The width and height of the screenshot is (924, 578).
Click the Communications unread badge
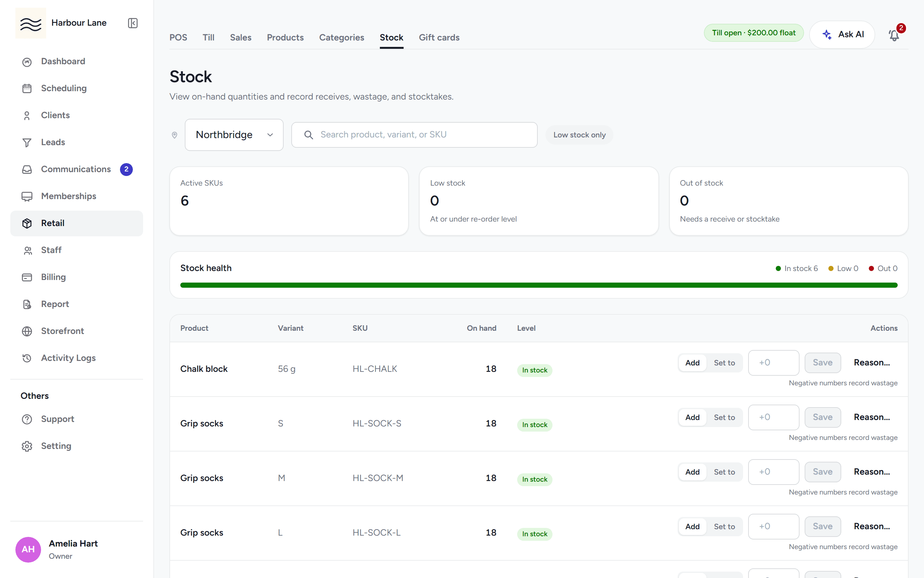point(126,169)
